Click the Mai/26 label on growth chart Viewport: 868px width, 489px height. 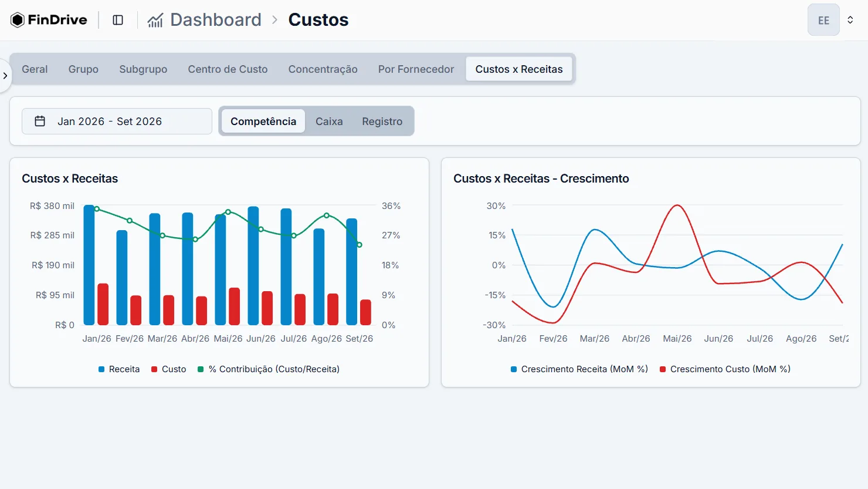677,339
